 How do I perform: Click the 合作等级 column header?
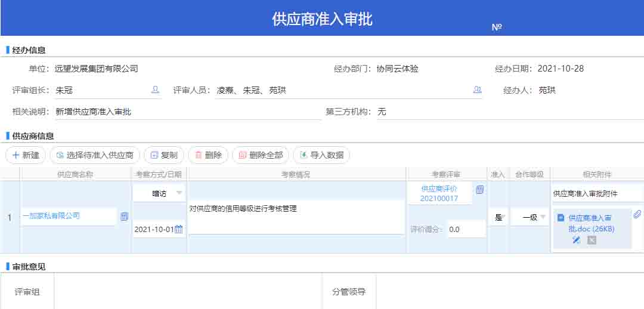[530, 175]
